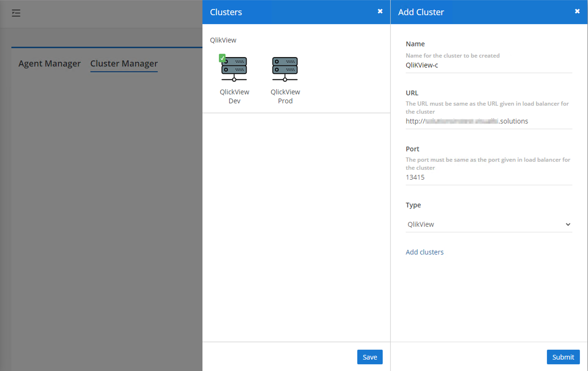The image size is (588, 371).
Task: Click the Add Cluster panel title
Action: 421,12
